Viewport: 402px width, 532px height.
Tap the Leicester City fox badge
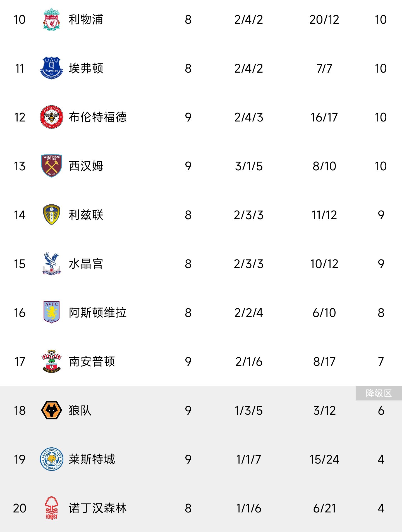pyautogui.click(x=51, y=459)
